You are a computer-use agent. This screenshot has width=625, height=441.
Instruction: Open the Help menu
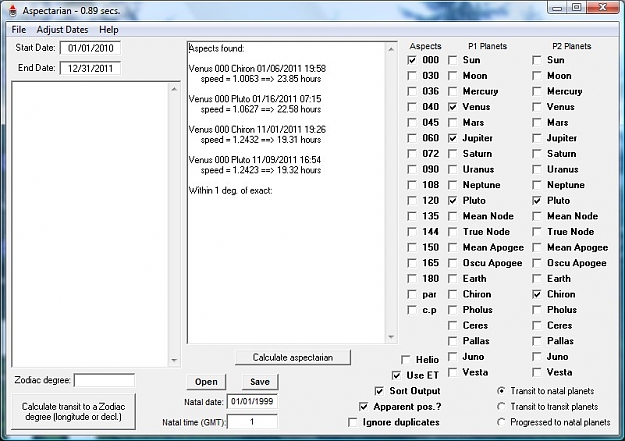pos(109,30)
